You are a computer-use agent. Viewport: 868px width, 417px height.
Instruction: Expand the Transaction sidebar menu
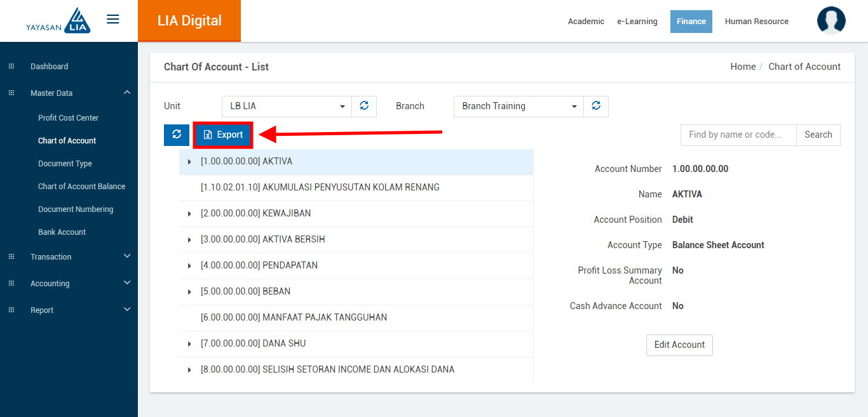(69, 257)
